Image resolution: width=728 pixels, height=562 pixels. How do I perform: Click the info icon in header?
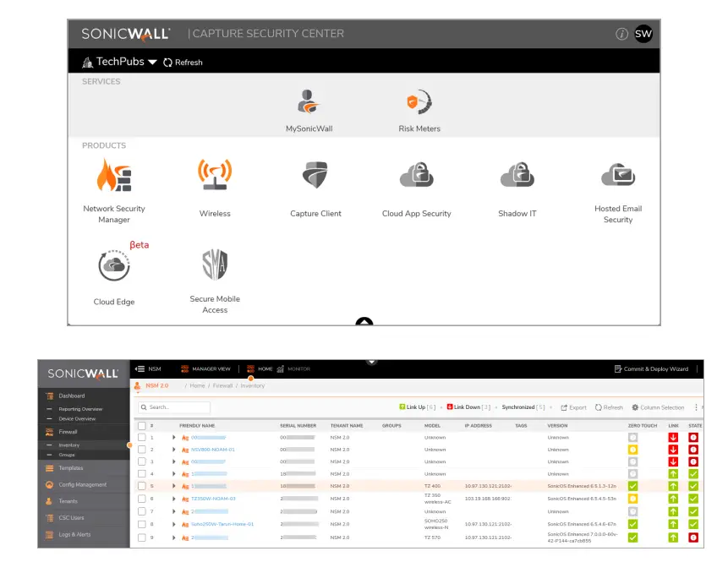621,34
